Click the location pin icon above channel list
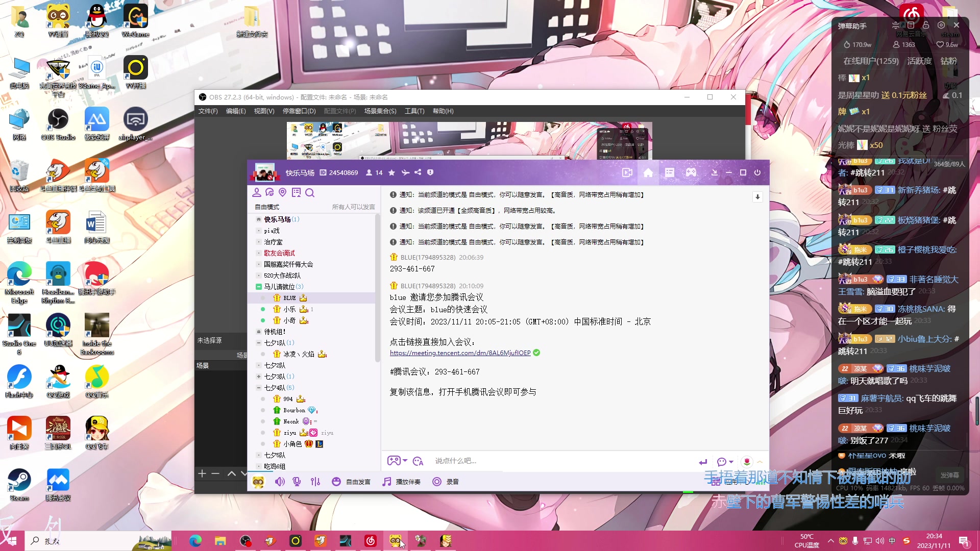Viewport: 980px width, 551px height. (x=283, y=192)
